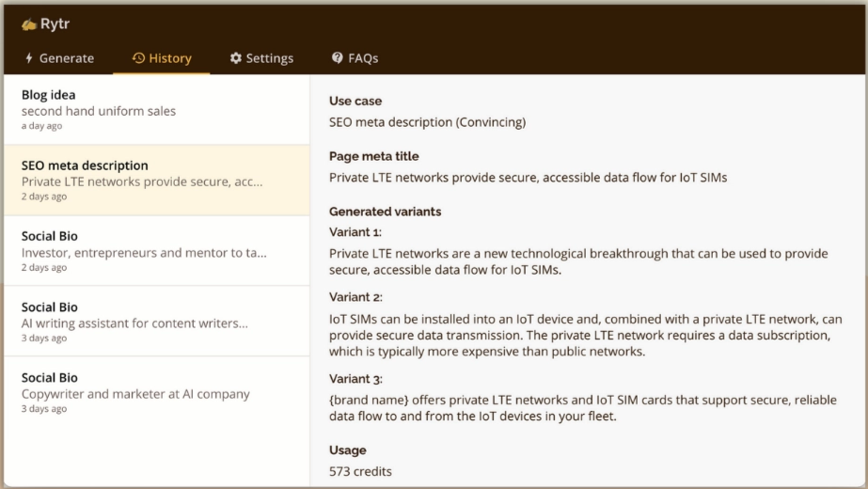Image resolution: width=868 pixels, height=489 pixels.
Task: Click the Rytr logo icon
Action: pyautogui.click(x=29, y=24)
